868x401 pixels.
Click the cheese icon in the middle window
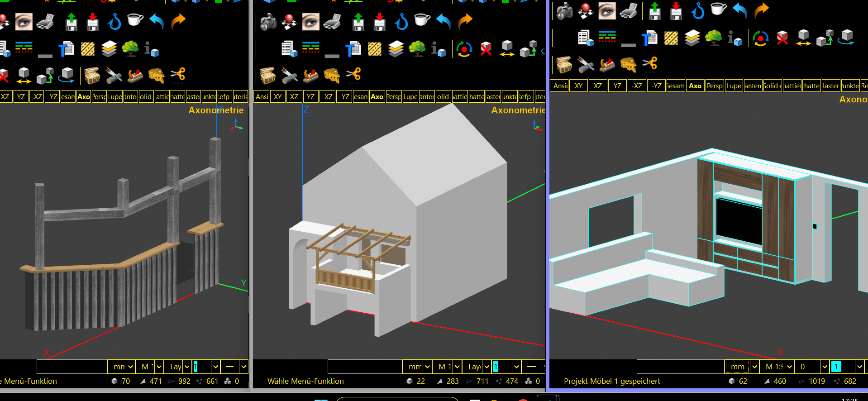(332, 75)
